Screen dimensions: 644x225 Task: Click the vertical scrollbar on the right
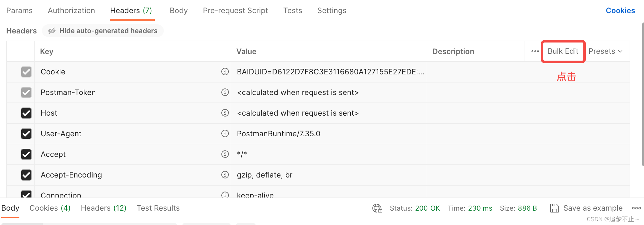pyautogui.click(x=642, y=94)
